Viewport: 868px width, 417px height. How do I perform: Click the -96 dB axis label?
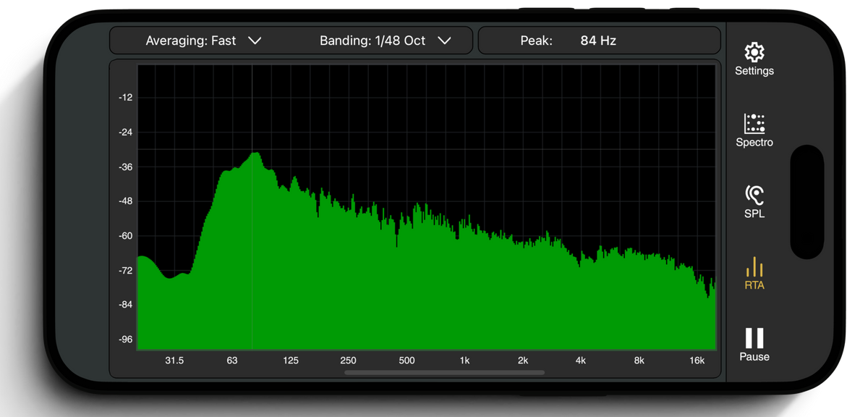pos(126,340)
